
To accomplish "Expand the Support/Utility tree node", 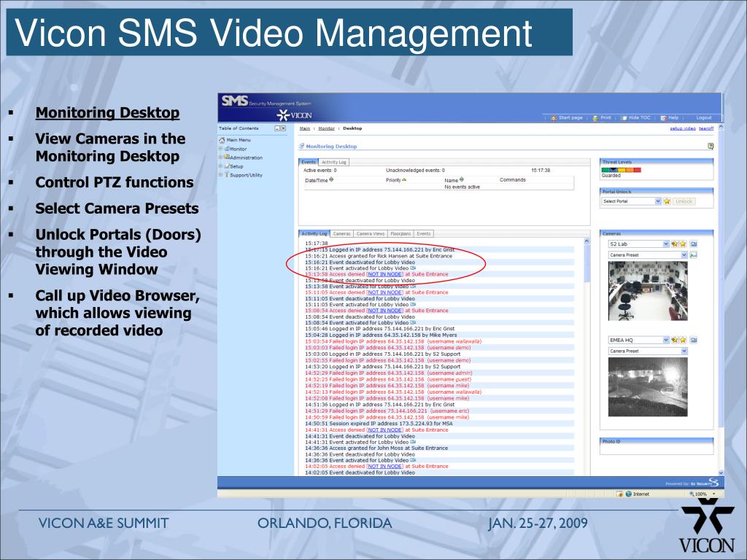I will click(220, 175).
